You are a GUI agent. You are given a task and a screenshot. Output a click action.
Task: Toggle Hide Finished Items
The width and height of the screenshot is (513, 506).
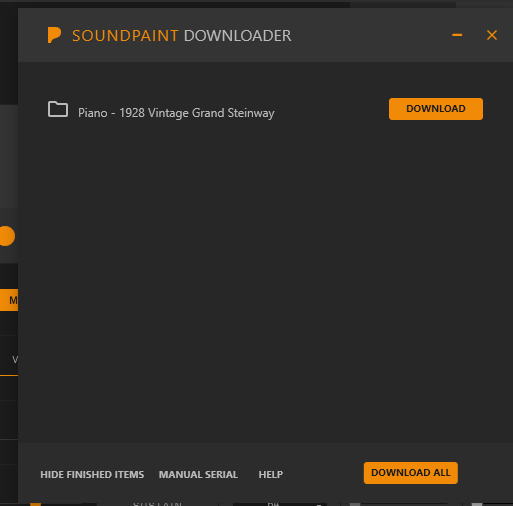(x=92, y=474)
